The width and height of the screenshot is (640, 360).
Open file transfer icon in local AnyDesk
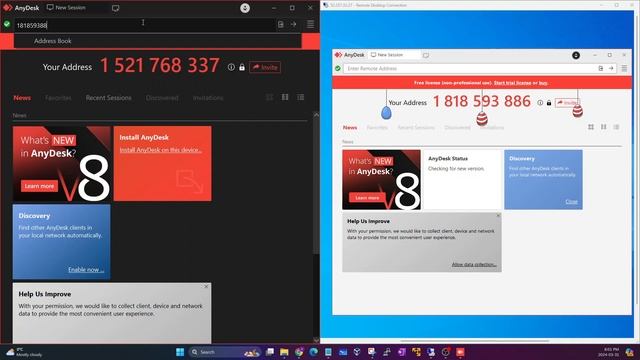281,24
